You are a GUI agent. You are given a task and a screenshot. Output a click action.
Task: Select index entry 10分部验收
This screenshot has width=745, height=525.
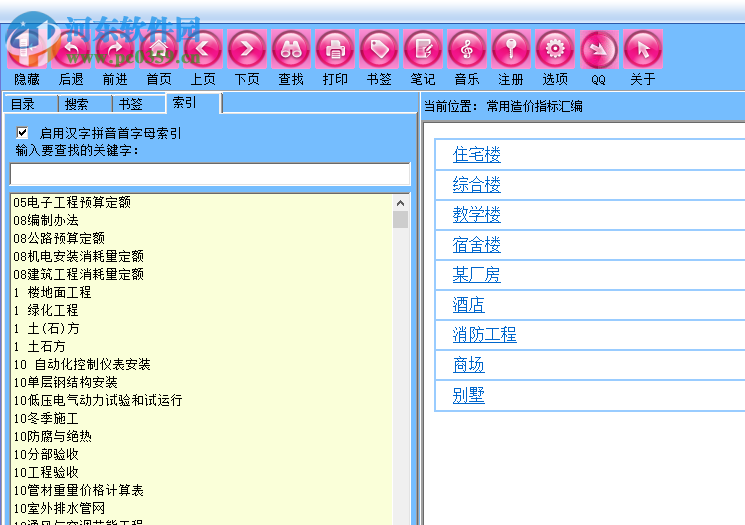coord(46,455)
